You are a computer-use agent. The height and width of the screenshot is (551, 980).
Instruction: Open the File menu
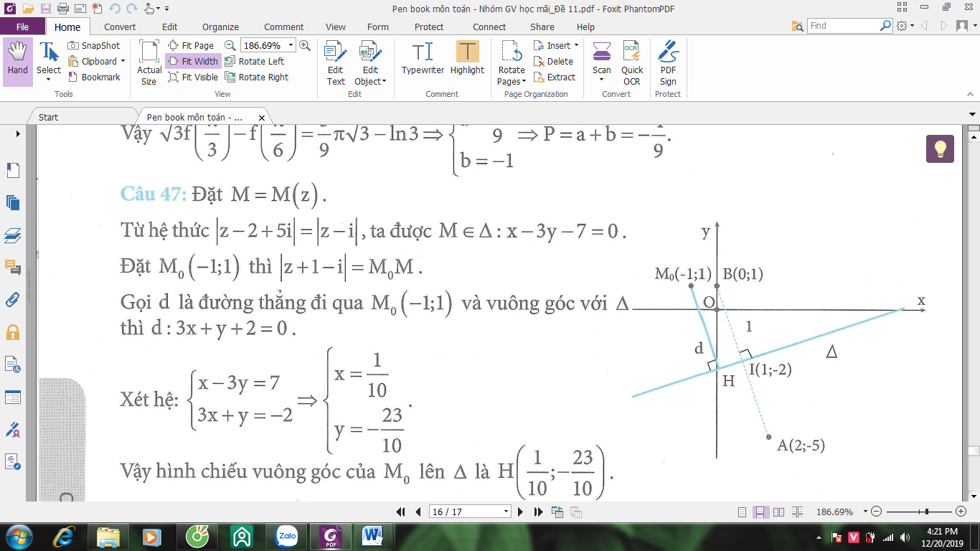coord(22,27)
